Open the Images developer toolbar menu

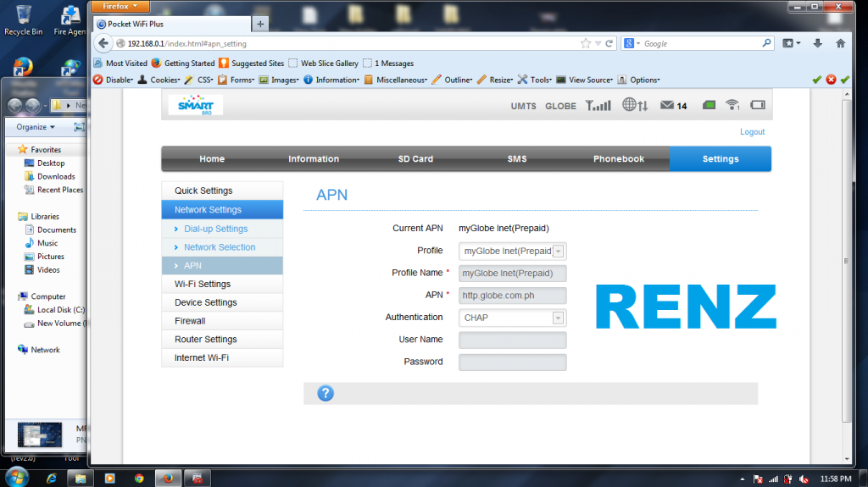[x=280, y=80]
